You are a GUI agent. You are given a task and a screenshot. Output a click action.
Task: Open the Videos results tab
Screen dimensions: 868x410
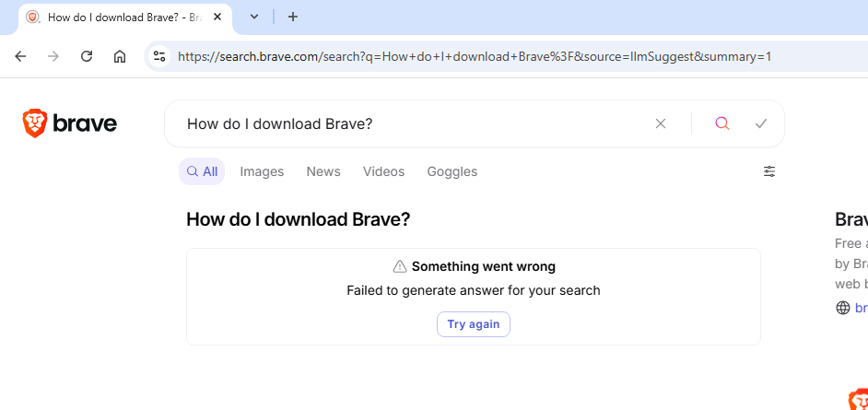(383, 171)
